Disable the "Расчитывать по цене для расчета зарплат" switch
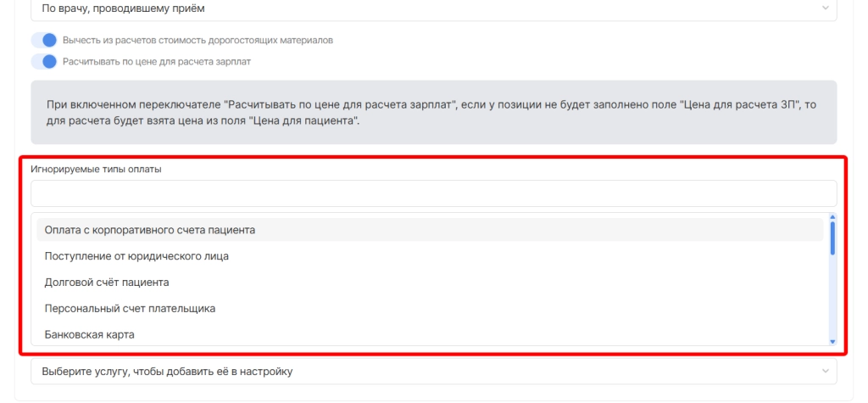 [43, 61]
